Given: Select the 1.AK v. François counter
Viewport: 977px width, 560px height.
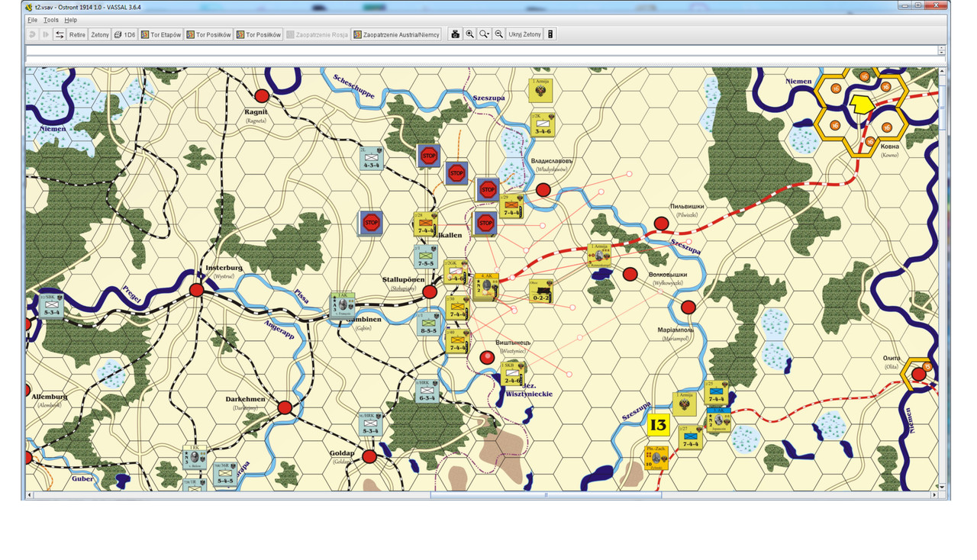Looking at the screenshot, I should coord(343,304).
